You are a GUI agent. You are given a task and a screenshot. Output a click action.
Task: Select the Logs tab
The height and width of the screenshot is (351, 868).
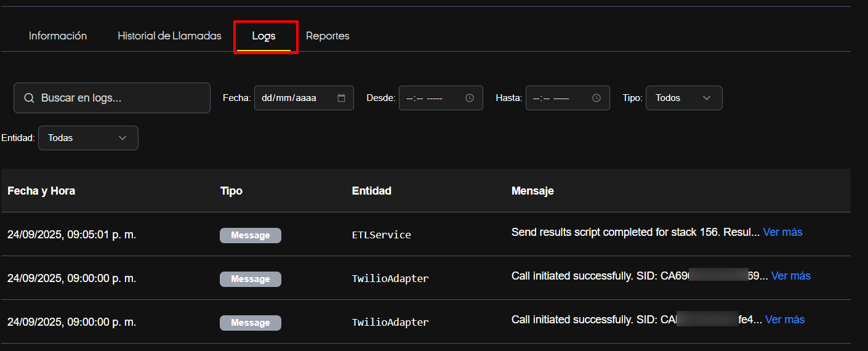[264, 36]
